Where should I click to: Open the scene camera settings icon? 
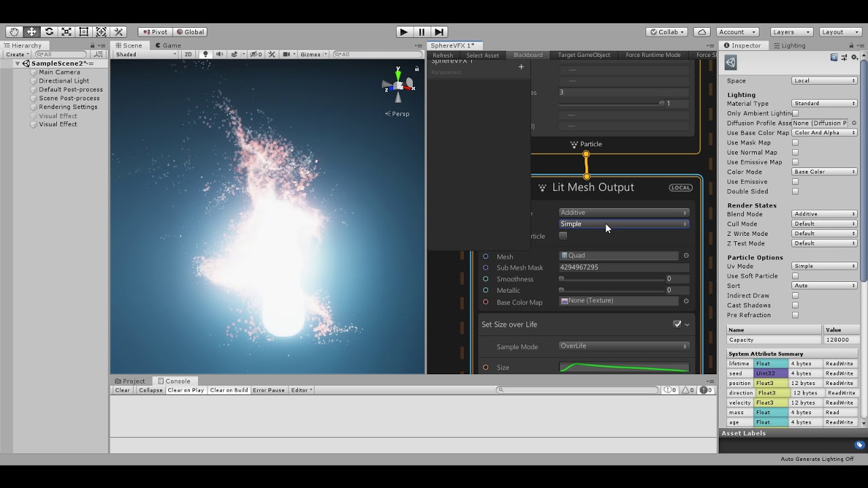pos(288,54)
